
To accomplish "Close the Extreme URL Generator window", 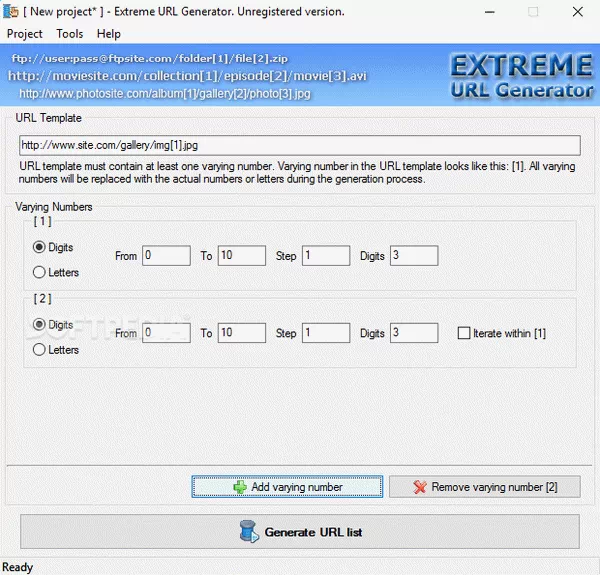I will [x=577, y=12].
